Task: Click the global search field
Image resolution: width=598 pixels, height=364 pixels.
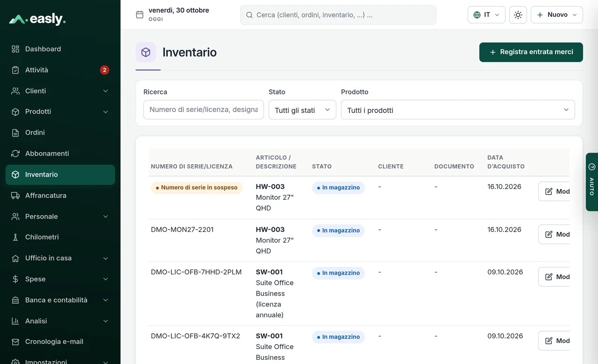Action: [x=338, y=15]
